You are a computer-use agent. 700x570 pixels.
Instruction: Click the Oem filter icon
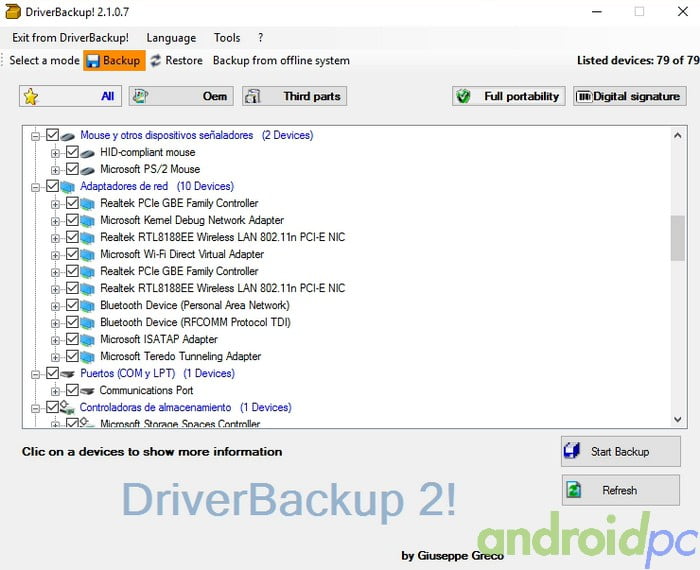[x=141, y=96]
